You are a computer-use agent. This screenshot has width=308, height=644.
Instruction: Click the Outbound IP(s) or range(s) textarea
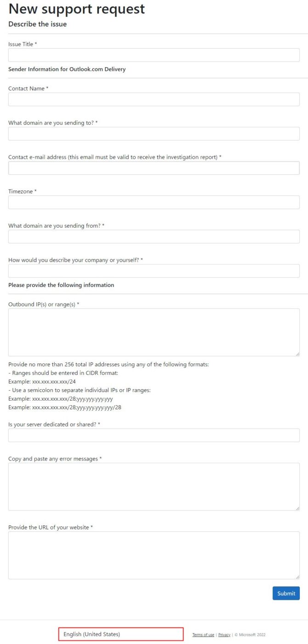click(154, 332)
